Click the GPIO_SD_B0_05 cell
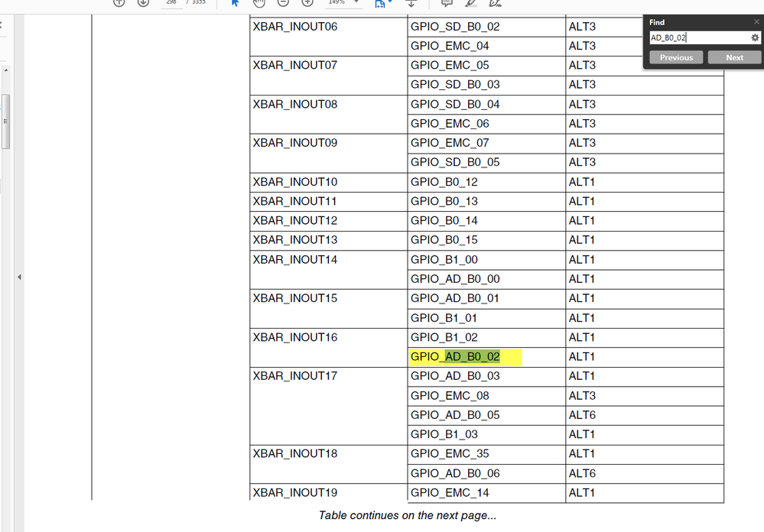The image size is (764, 532). (x=486, y=163)
